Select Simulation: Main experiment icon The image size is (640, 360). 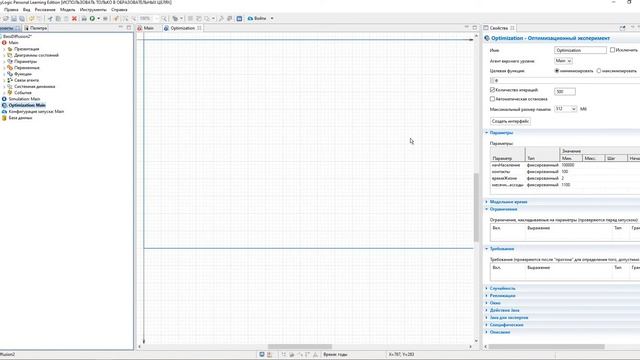click(4, 99)
